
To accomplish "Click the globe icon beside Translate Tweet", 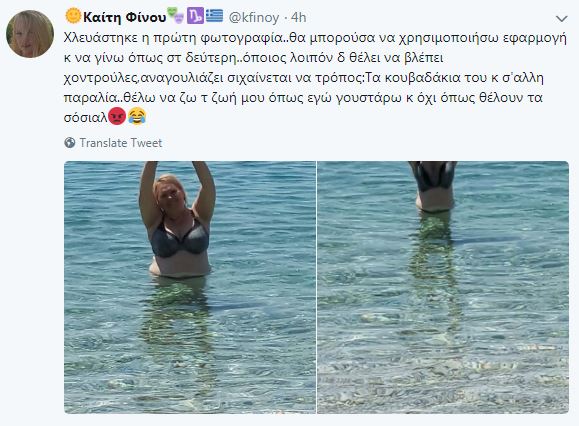I will point(69,142).
